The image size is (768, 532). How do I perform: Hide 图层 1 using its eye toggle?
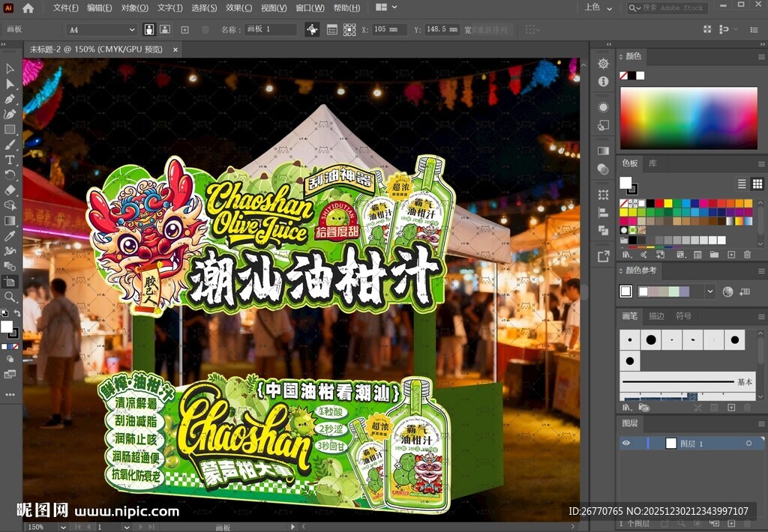pyautogui.click(x=626, y=444)
